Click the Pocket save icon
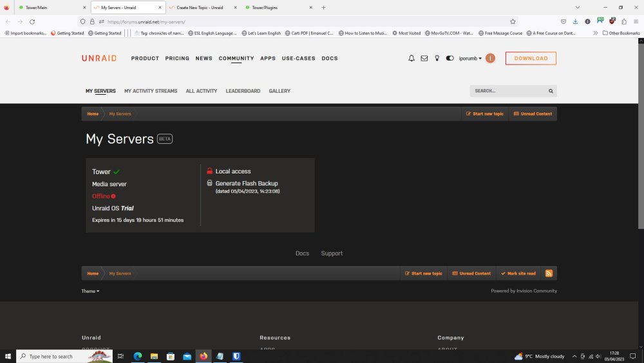 (x=563, y=21)
